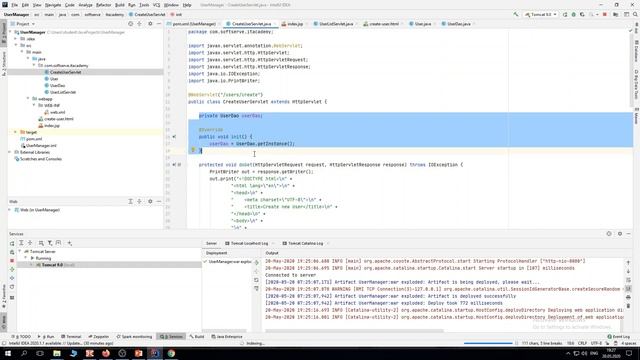Click the Indexing progress bar in the status bar
The height and width of the screenshot is (360, 640).
(x=488, y=343)
